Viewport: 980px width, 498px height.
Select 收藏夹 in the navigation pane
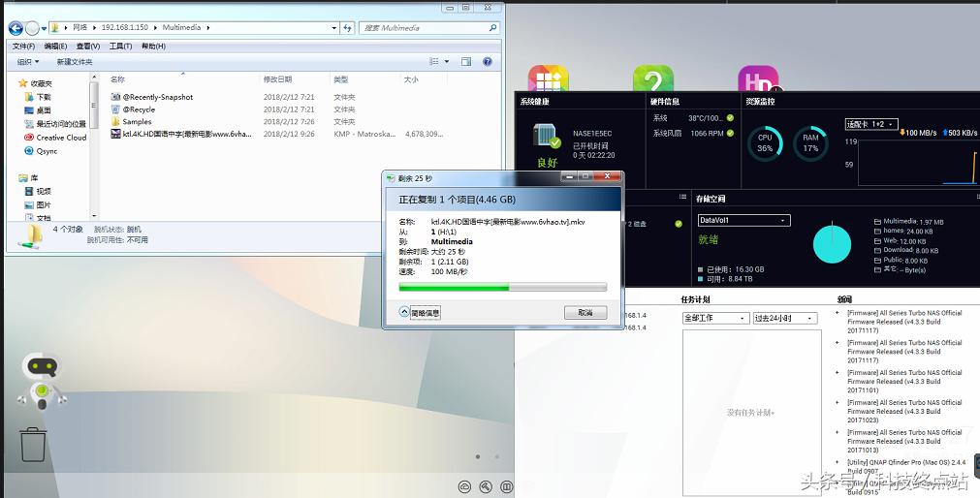[x=36, y=83]
